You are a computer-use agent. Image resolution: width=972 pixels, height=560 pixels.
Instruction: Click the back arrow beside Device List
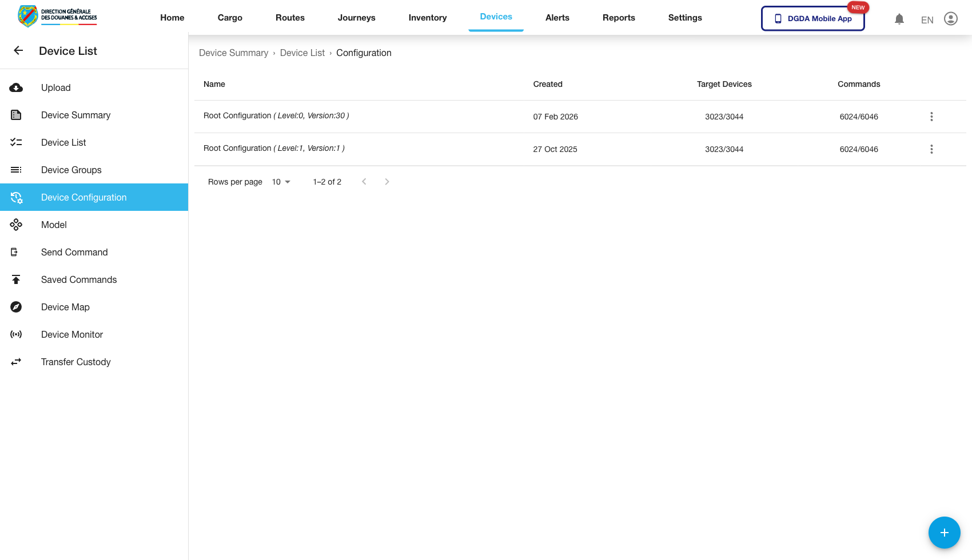tap(18, 50)
